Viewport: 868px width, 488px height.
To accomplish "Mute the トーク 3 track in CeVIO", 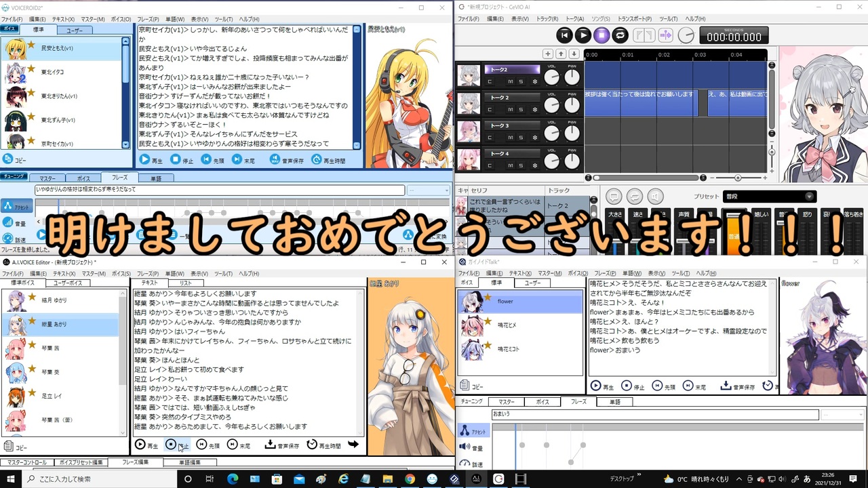I will tap(511, 138).
